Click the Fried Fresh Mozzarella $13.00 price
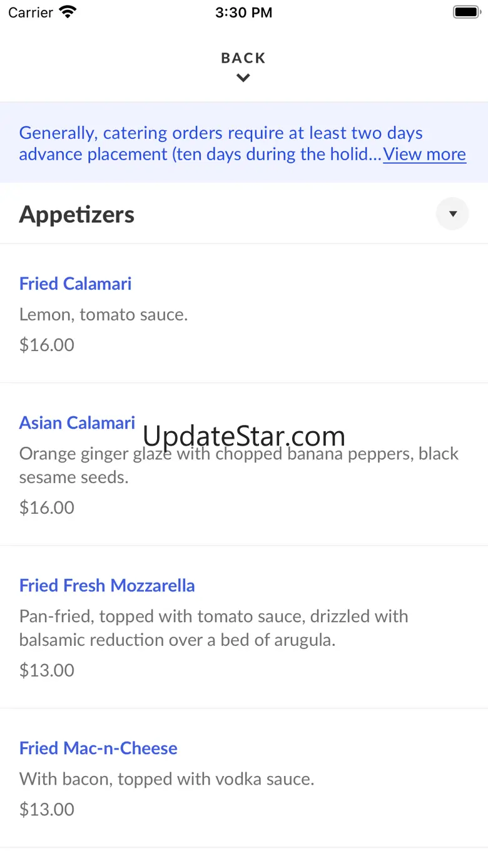Viewport: 488px width, 868px height. pos(47,670)
